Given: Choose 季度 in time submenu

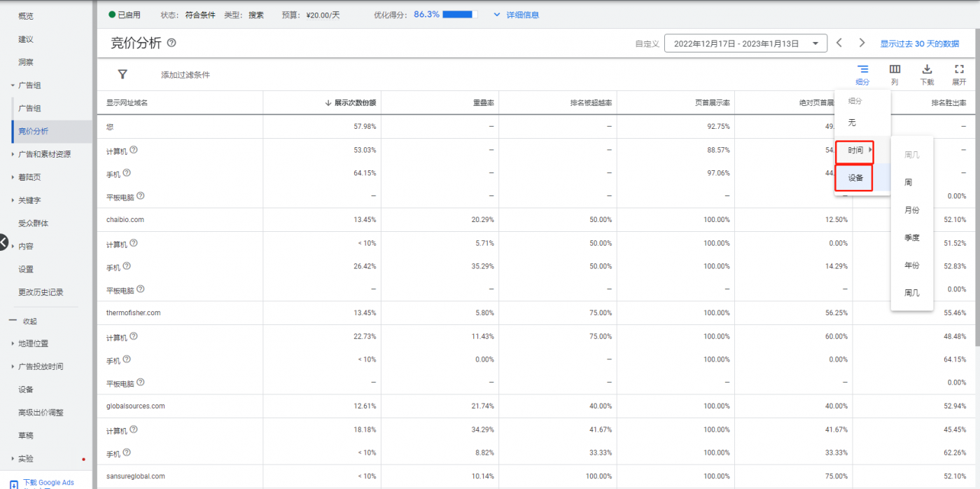Looking at the screenshot, I should (x=911, y=237).
